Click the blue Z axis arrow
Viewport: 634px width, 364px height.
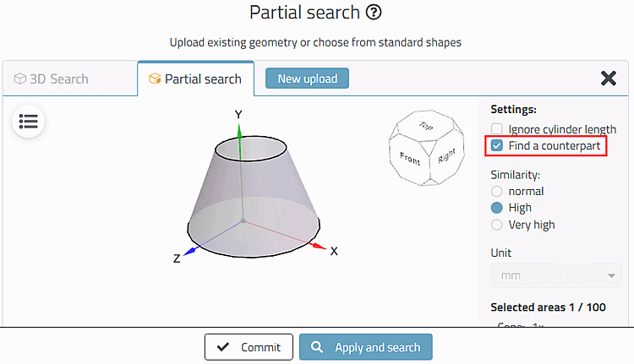click(192, 250)
